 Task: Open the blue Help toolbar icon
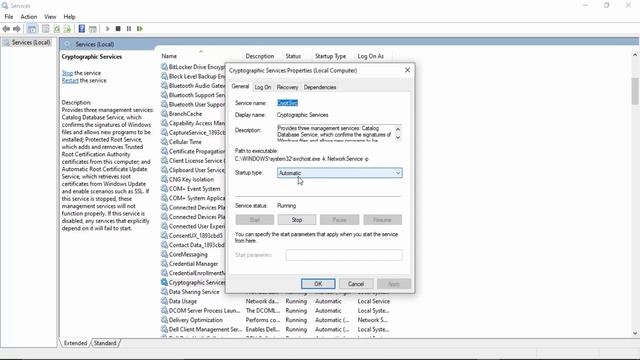[82, 29]
